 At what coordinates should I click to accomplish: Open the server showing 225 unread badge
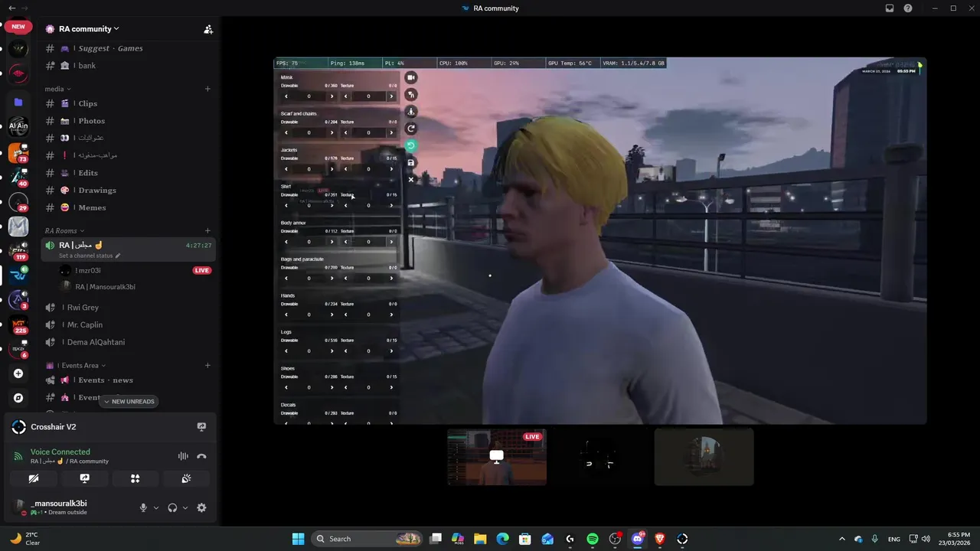(x=18, y=324)
